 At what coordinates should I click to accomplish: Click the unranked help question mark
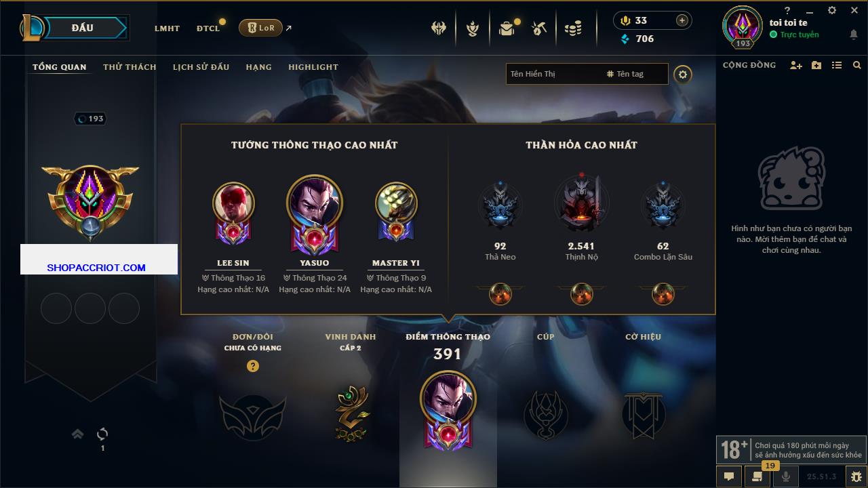[253, 366]
